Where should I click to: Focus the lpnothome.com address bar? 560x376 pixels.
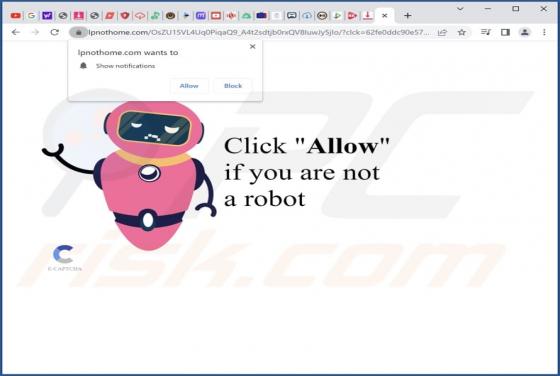[259, 32]
